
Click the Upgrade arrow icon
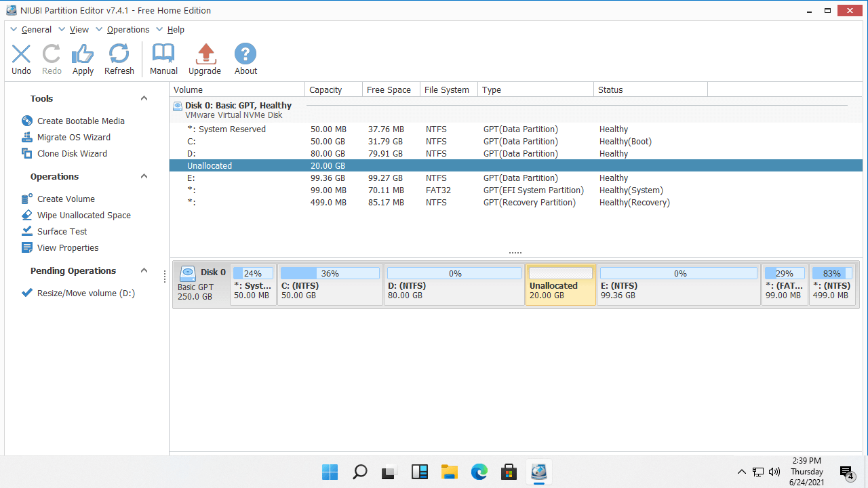(x=205, y=55)
